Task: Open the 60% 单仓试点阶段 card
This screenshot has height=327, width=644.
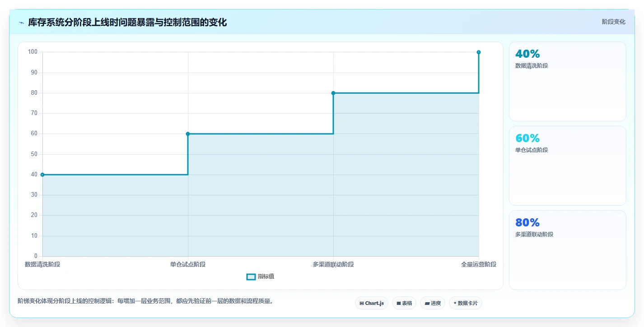Action: pyautogui.click(x=568, y=166)
